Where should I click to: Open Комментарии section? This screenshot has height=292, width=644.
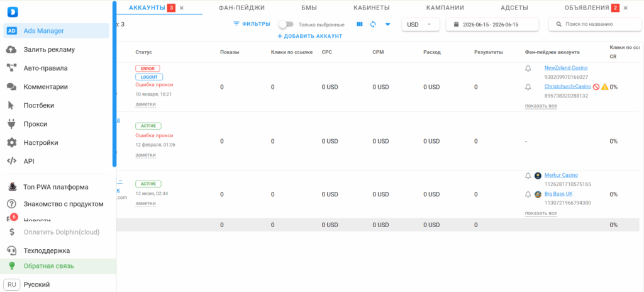click(x=45, y=87)
